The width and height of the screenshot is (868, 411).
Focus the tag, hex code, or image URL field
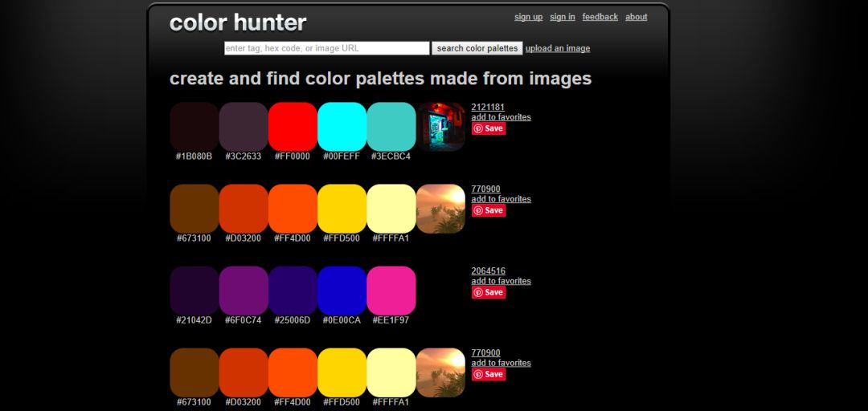(326, 48)
